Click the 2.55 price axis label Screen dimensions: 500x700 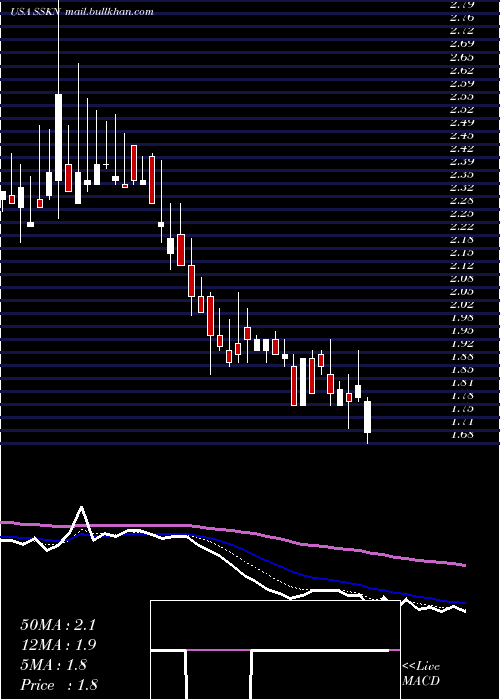click(461, 96)
